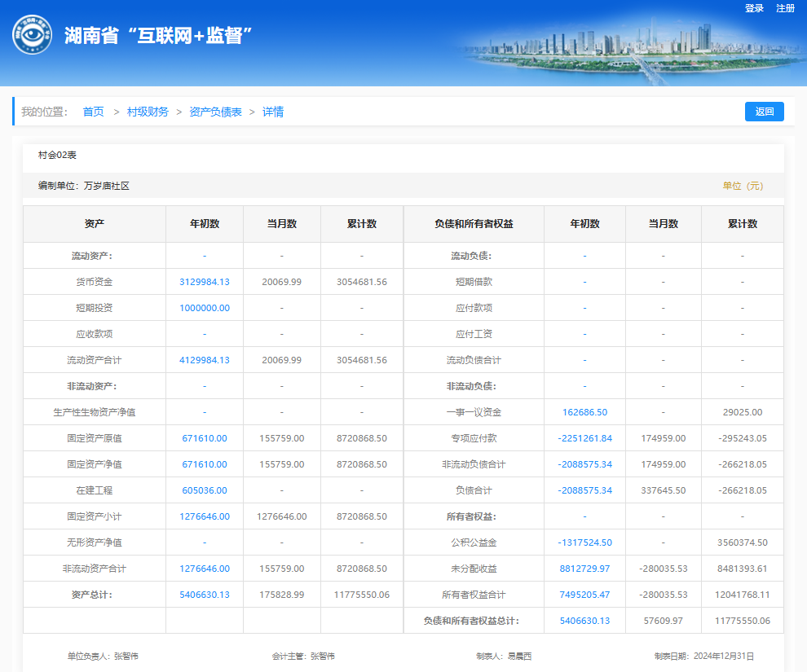Click 单位负责人: 张智伟 text
The image size is (807, 672).
[103, 656]
